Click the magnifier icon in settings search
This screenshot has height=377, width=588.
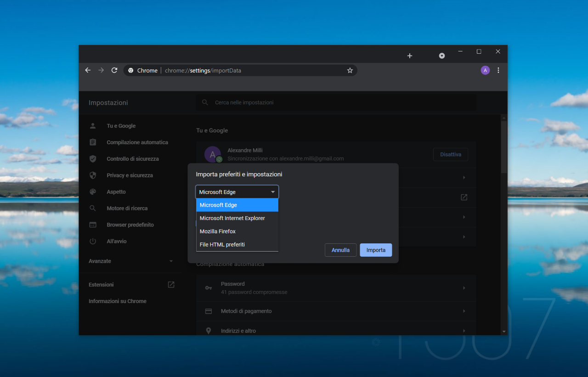point(205,102)
